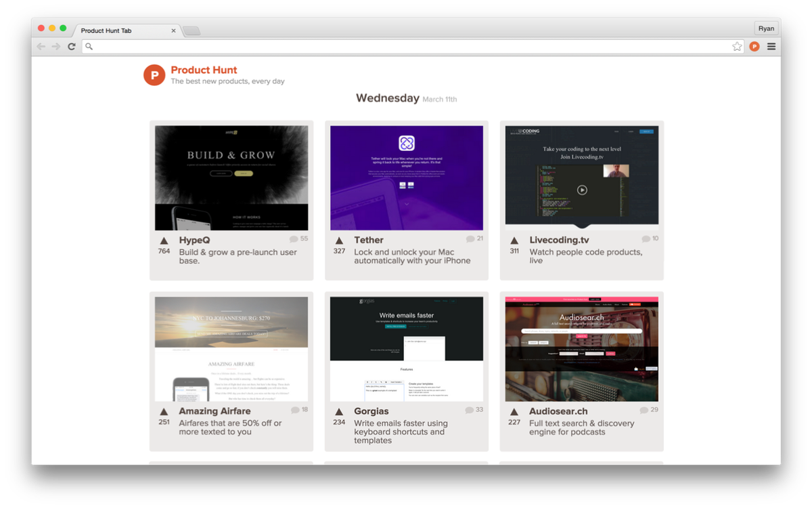
Task: Open a new tab next to Product Hunt Tab
Action: [191, 30]
